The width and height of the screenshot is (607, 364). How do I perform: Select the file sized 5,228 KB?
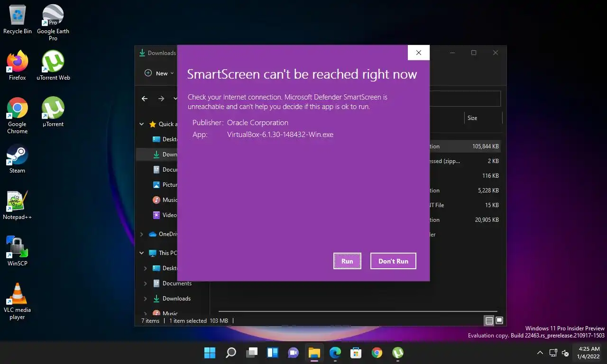[465, 191]
